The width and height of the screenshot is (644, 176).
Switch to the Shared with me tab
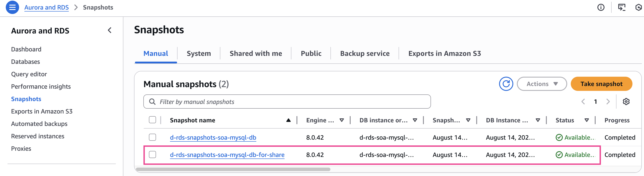(255, 53)
